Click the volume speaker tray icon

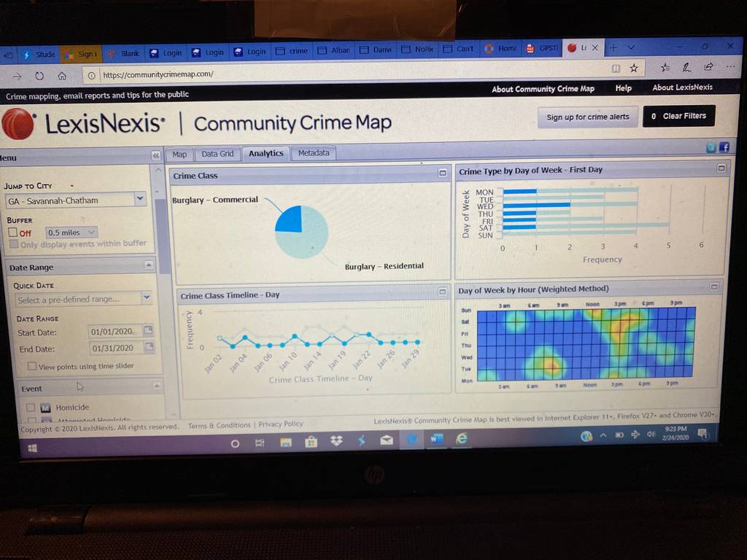(651, 434)
